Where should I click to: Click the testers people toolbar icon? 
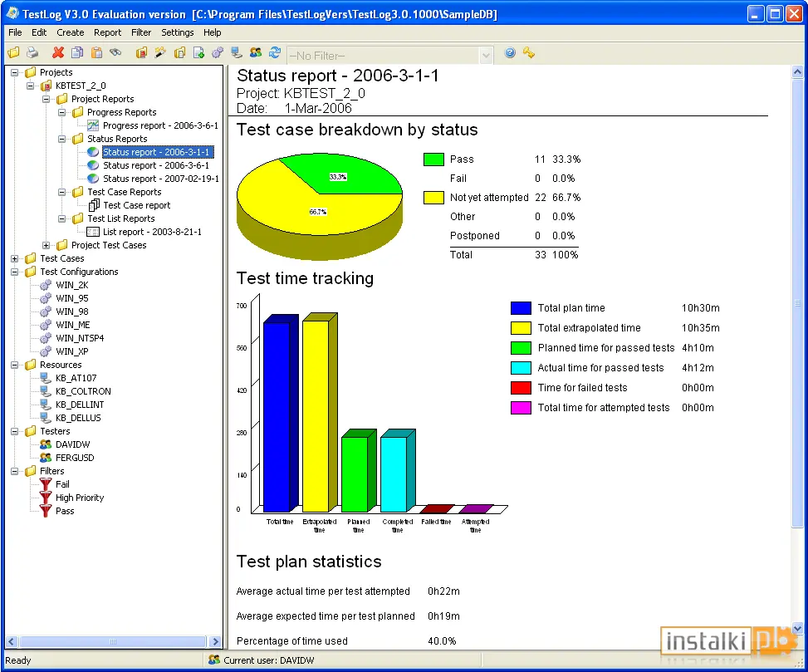tap(256, 52)
